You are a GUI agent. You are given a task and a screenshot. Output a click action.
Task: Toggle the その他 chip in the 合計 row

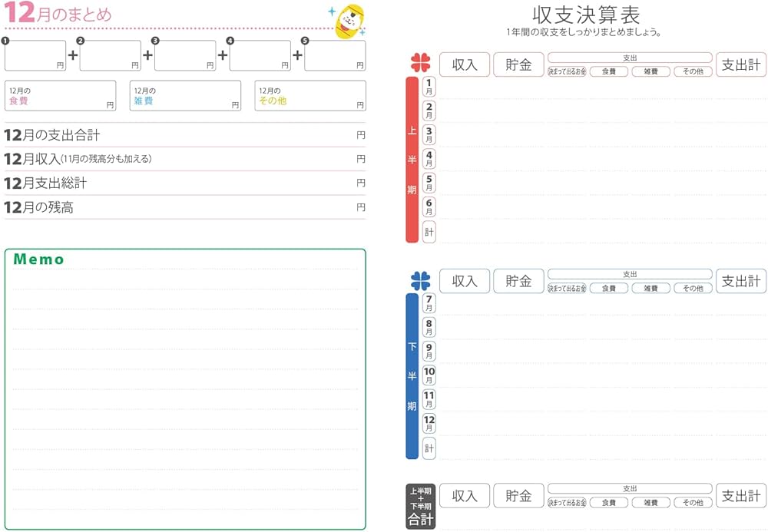pos(693,503)
